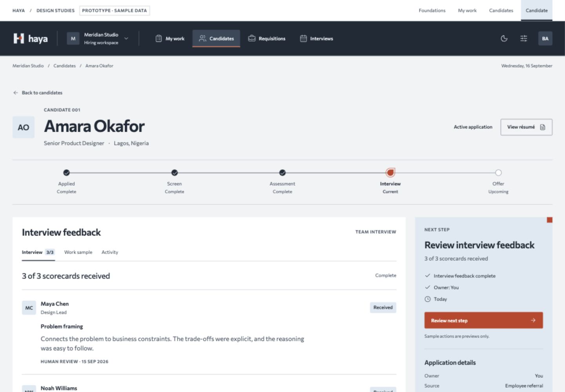The height and width of the screenshot is (392, 565).
Task: Expand the Meridian Studio workspace switcher
Action: [x=126, y=38]
